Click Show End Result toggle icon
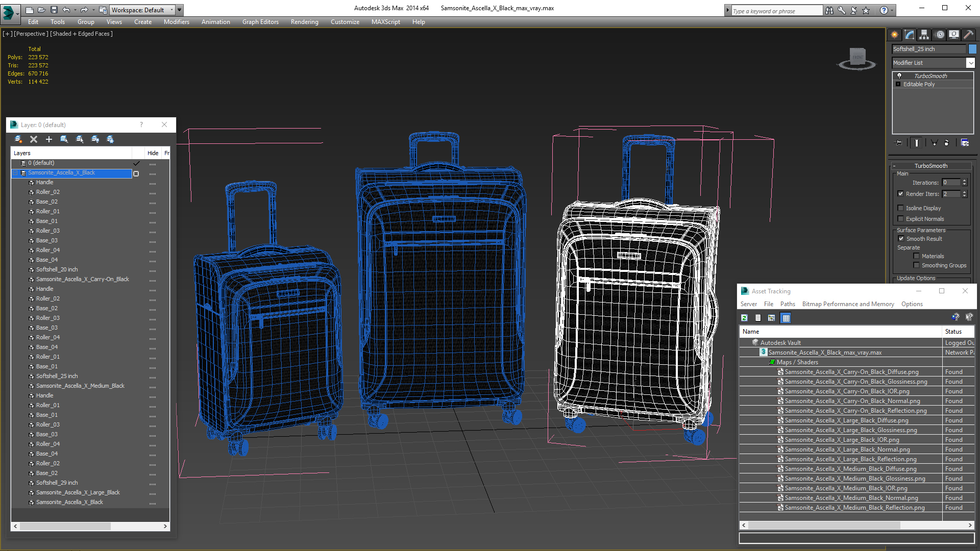This screenshot has width=980, height=551. point(917,143)
